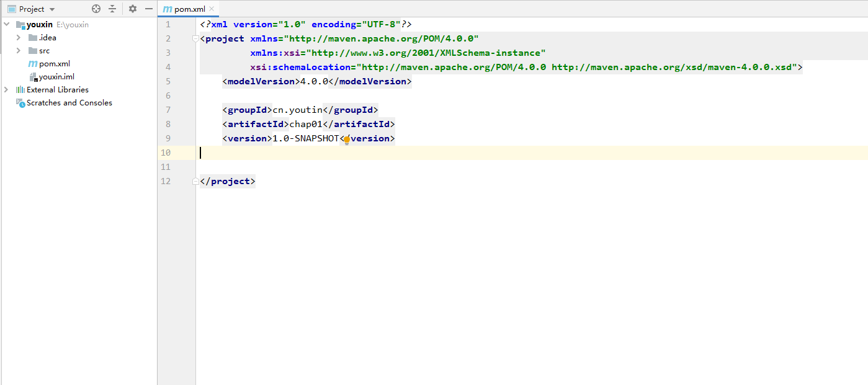This screenshot has height=385, width=868.
Task: Click the Project panel window icon
Action: (x=11, y=9)
